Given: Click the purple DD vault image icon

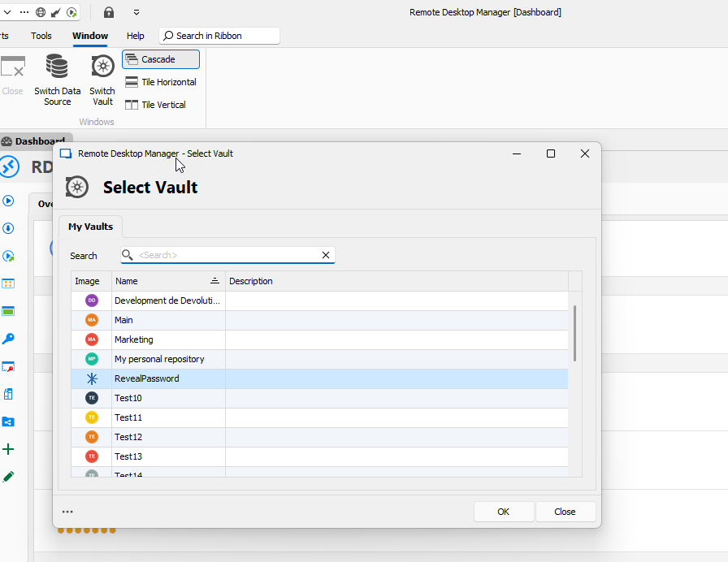Looking at the screenshot, I should [92, 300].
